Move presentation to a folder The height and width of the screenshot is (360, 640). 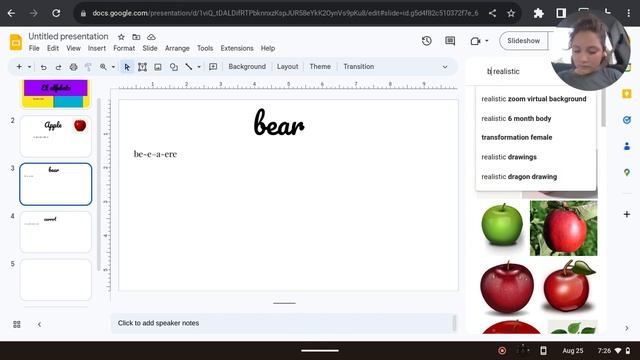click(136, 37)
